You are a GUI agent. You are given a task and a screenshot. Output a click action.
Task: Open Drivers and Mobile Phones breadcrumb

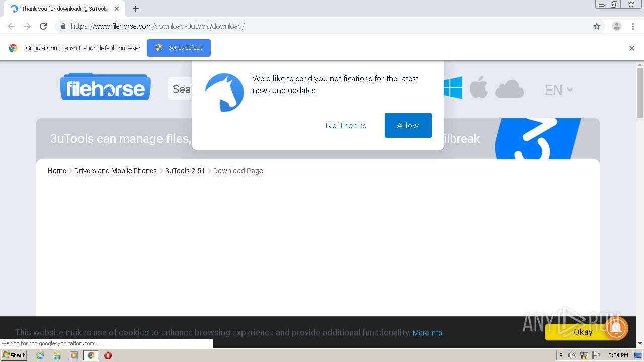(116, 171)
